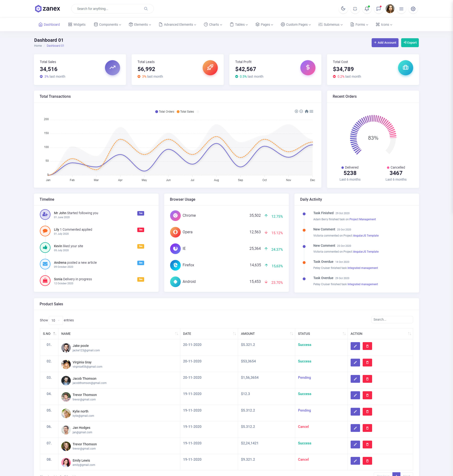
Task: Toggle dark mode moon icon
Action: click(x=343, y=9)
